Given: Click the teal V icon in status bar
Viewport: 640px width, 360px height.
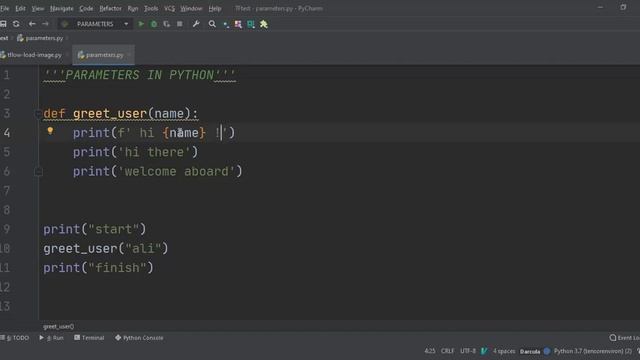Looking at the screenshot, I should point(484,351).
